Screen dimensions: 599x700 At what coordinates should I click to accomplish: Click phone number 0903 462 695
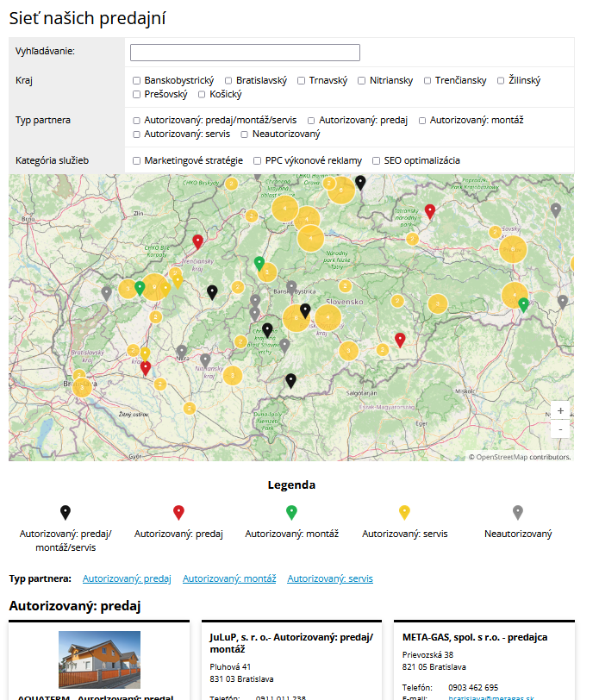pos(473,688)
